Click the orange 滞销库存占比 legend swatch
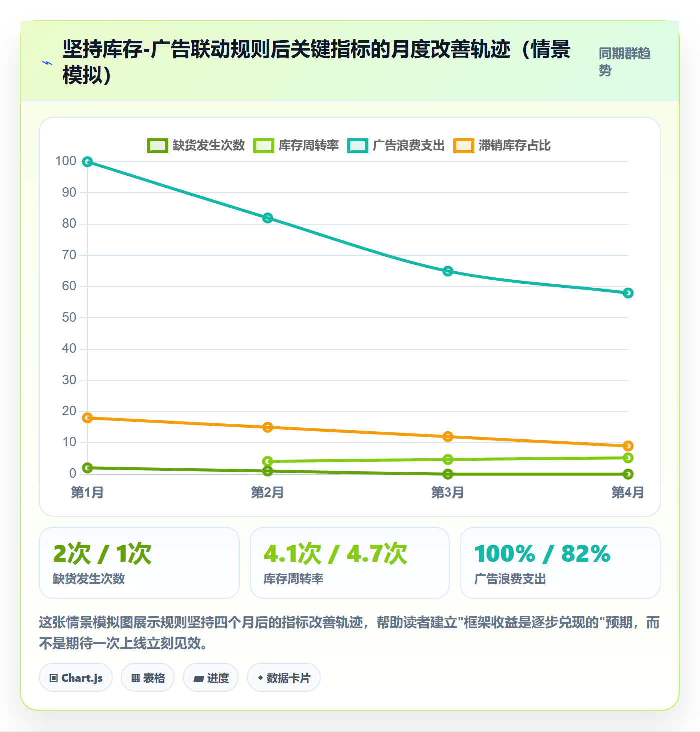 (x=464, y=146)
